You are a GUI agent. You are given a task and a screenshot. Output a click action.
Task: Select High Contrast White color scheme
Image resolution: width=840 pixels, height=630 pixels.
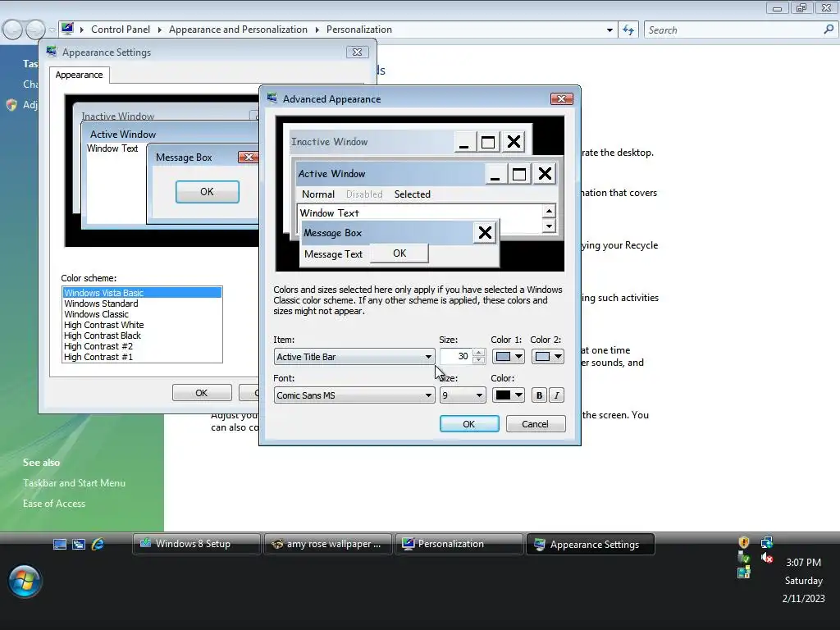point(142,325)
